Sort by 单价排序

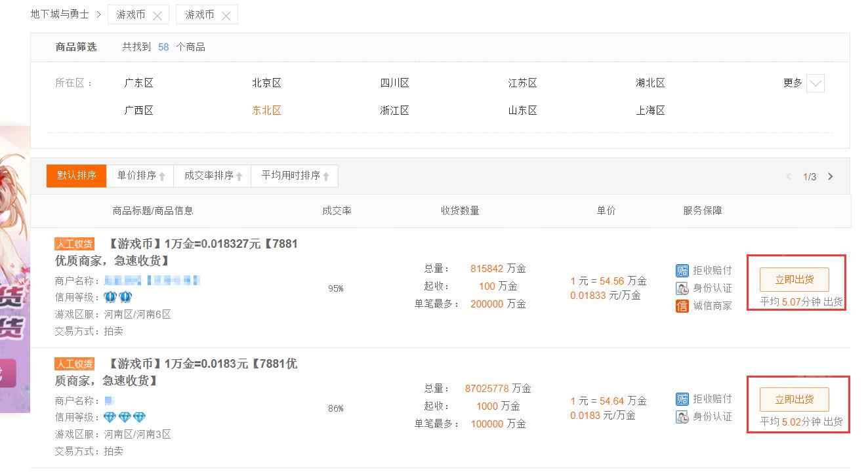[x=140, y=176]
